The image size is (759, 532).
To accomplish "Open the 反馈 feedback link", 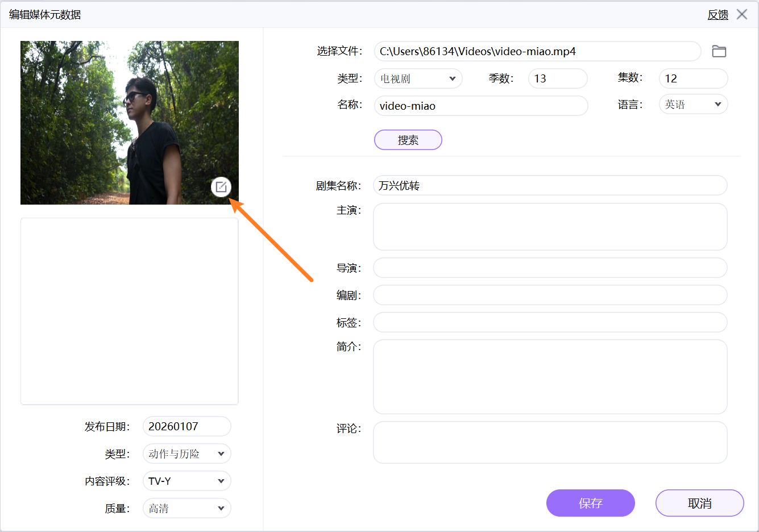I will (x=717, y=14).
